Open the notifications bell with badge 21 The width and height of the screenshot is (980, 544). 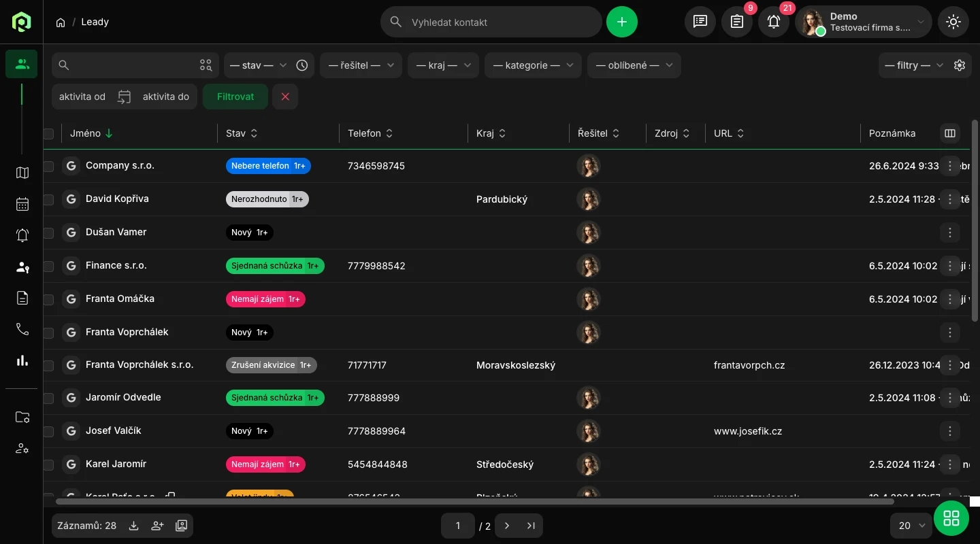(x=774, y=22)
